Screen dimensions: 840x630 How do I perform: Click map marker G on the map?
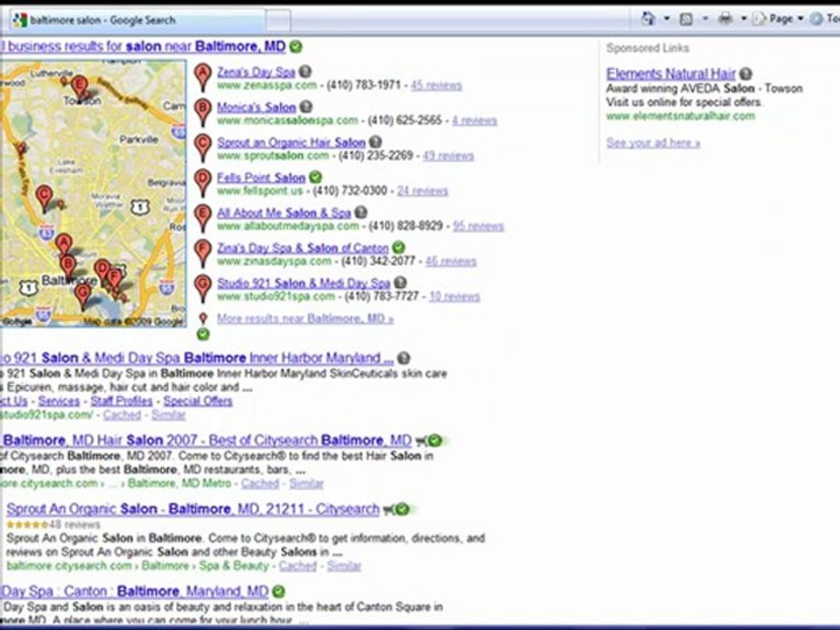click(x=82, y=296)
